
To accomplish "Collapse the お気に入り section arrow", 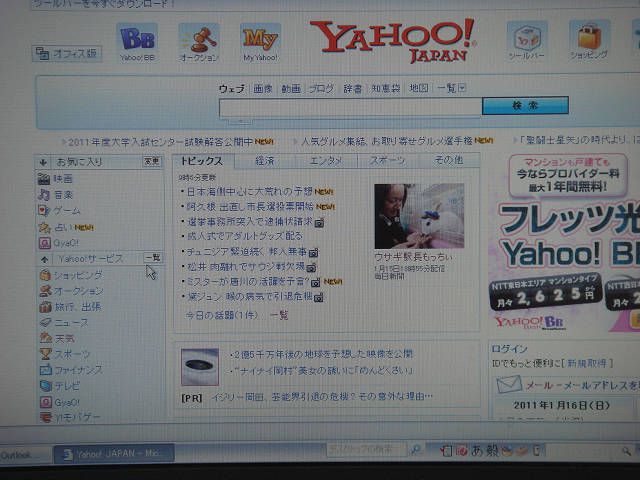I will point(43,162).
